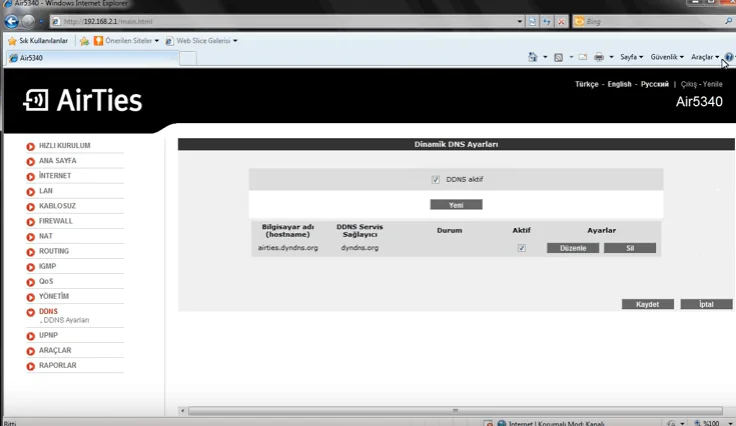
Task: Click the RSS feeds toolbar icon
Action: 559,57
